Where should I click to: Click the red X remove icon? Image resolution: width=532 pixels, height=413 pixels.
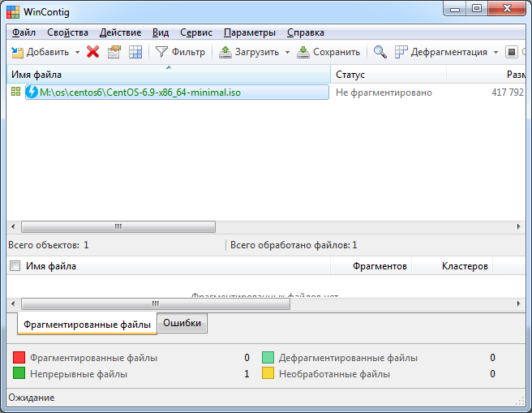(92, 52)
